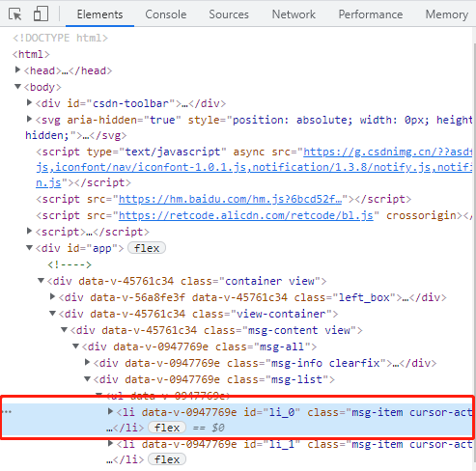
Task: Select the DOCTYPE html line
Action: click(x=60, y=38)
